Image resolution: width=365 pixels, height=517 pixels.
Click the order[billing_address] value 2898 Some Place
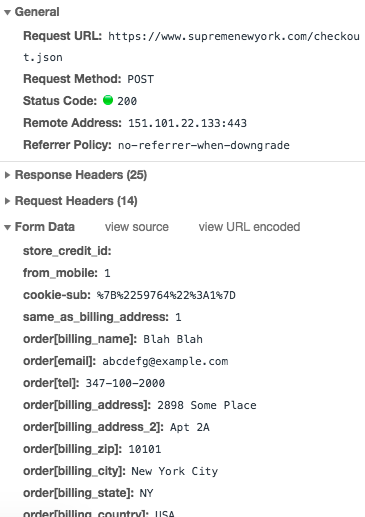(x=207, y=405)
